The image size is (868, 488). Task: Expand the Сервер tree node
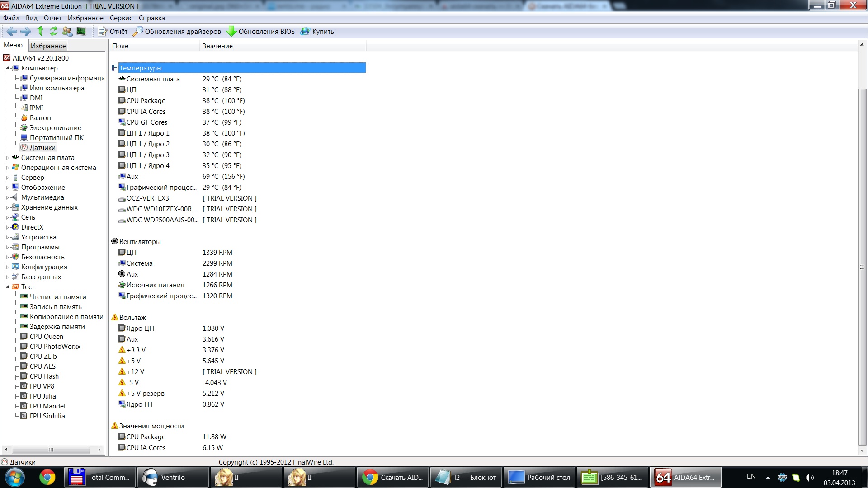(x=7, y=178)
